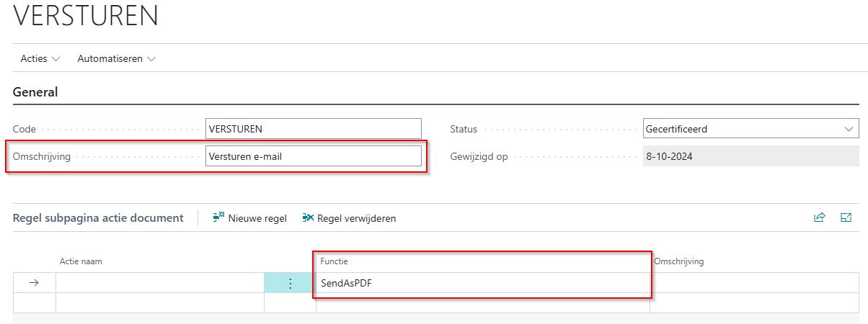Click the Omschrijving field with Versturen e-mail

tap(313, 156)
